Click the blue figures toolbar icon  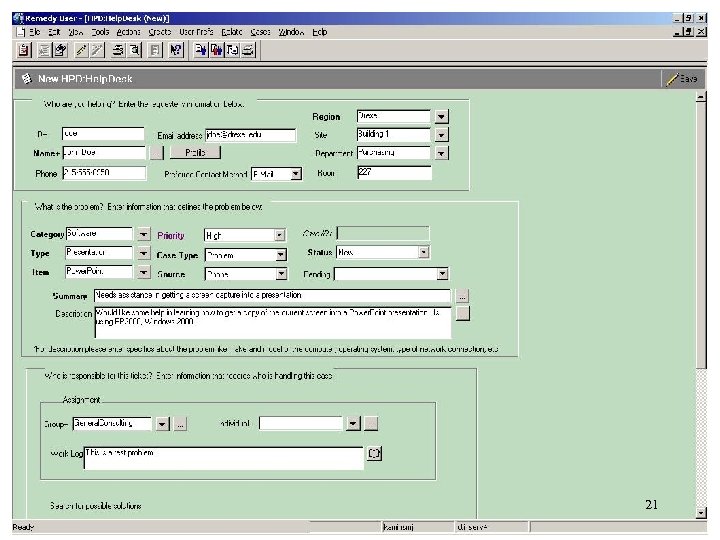(200, 50)
